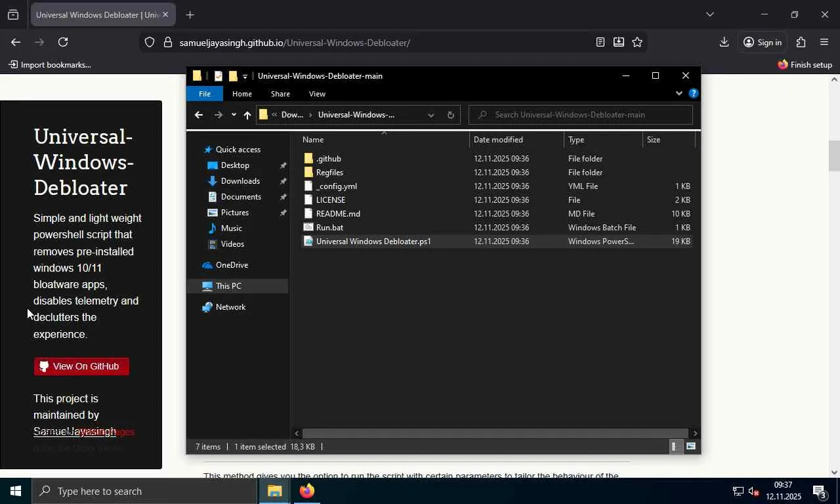Viewport: 840px width, 504px height.
Task: Refresh the Explorer folder view
Action: [x=450, y=115]
